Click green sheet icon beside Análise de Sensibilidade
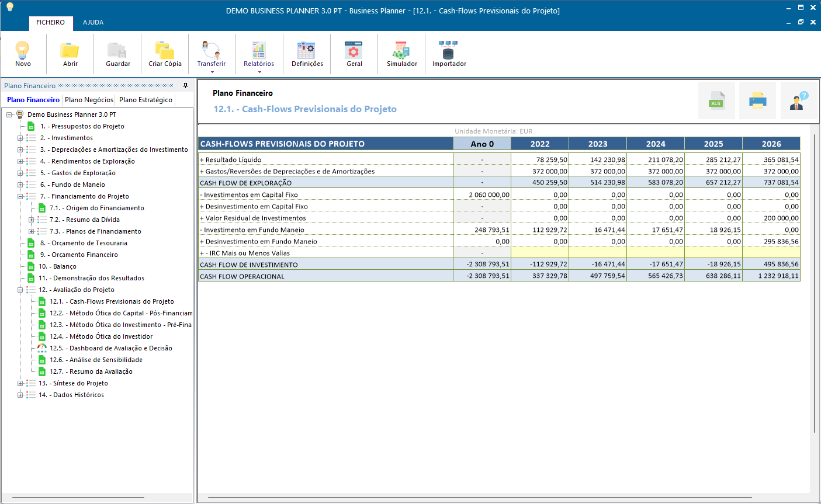Image resolution: width=821 pixels, height=504 pixels. tap(42, 360)
